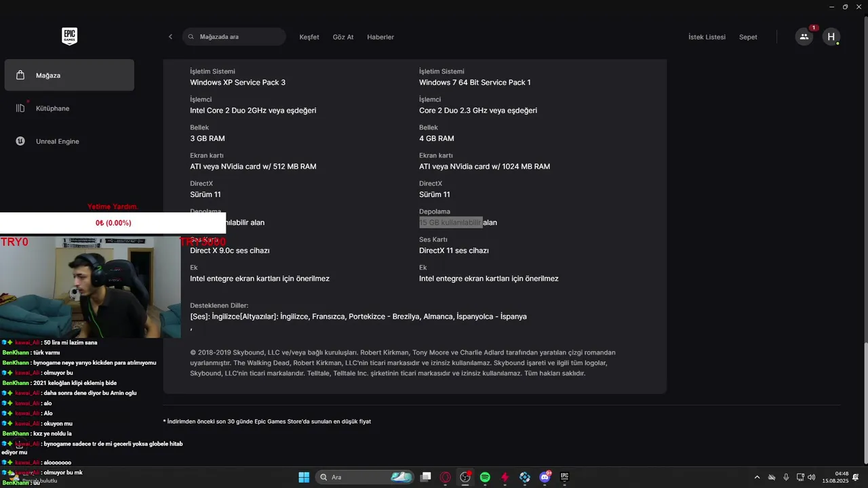Open the friends list icon
Viewport: 868px width, 488px height.
click(x=804, y=37)
